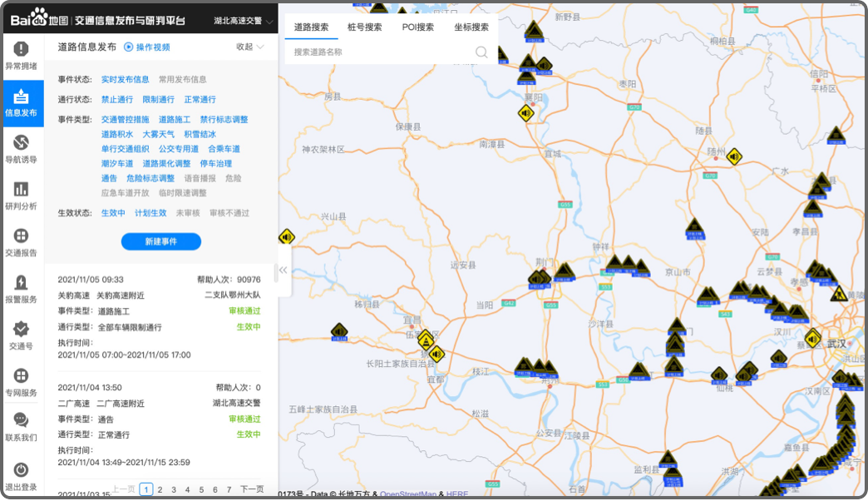Switch to the 坐标搜索 tab
The width and height of the screenshot is (868, 501).
(471, 27)
